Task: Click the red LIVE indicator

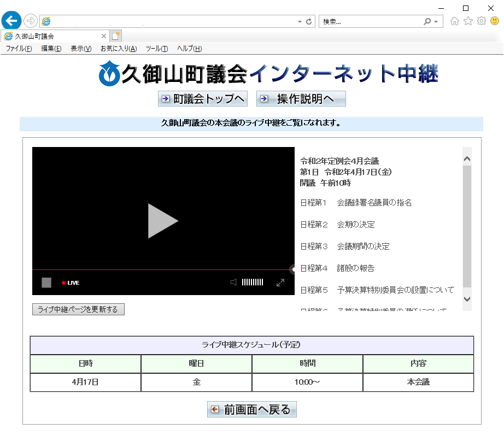Action: point(71,283)
